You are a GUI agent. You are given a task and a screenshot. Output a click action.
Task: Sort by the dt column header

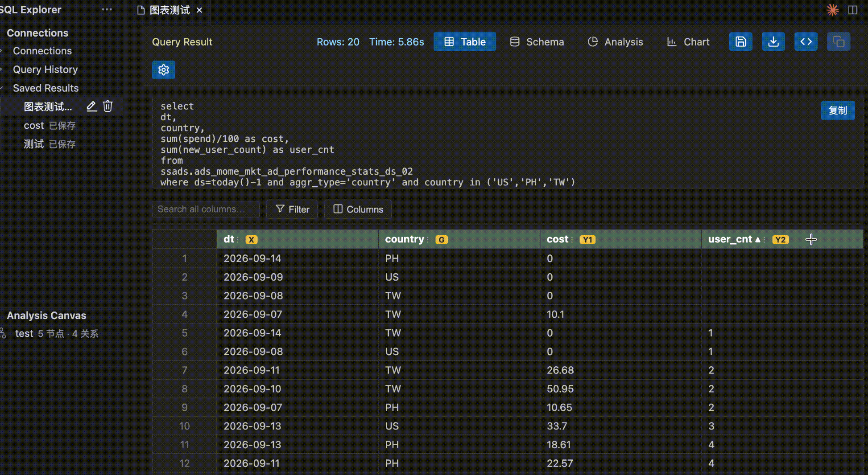(x=229, y=239)
